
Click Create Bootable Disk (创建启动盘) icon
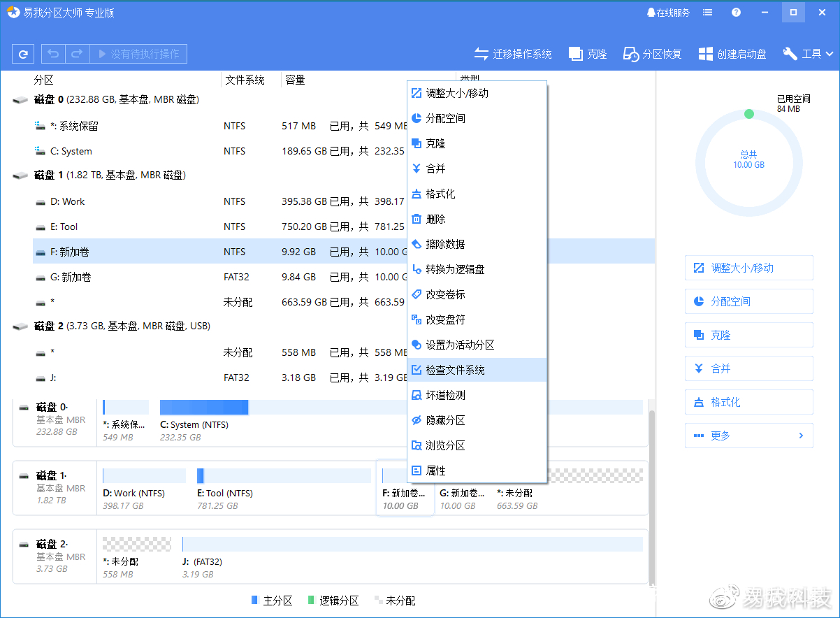[x=706, y=54]
